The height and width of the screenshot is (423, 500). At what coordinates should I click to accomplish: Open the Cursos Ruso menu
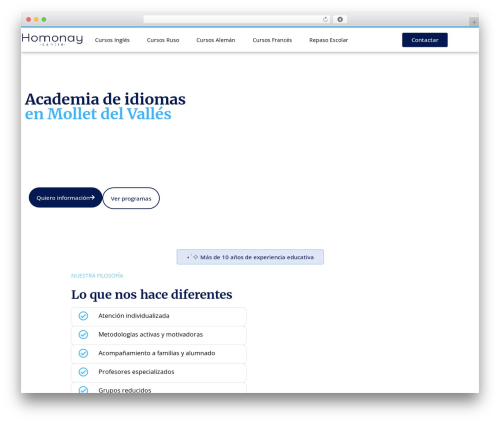click(x=163, y=40)
